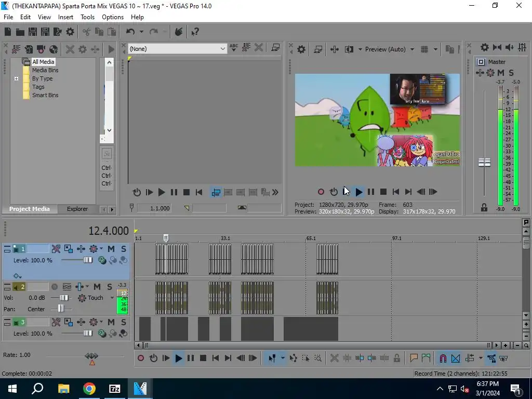Click the What's This help icon
Viewport: 532px width, 399px height.
tap(195, 32)
